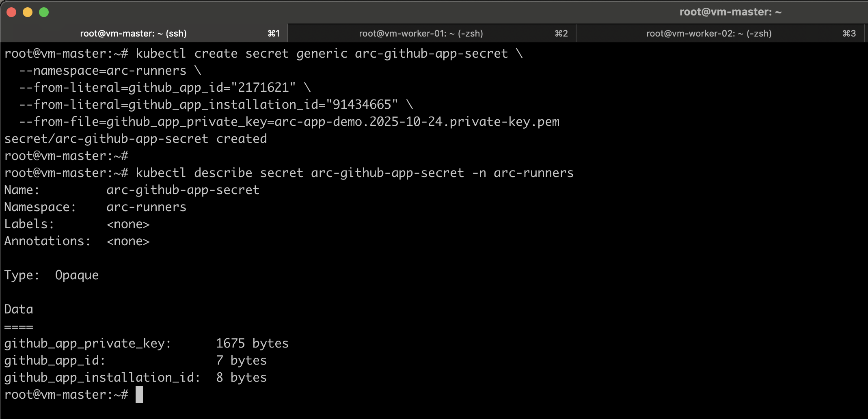Viewport: 868px width, 419px height.
Task: Select github_app_private_key 1675 bytes entry
Action: click(x=146, y=343)
